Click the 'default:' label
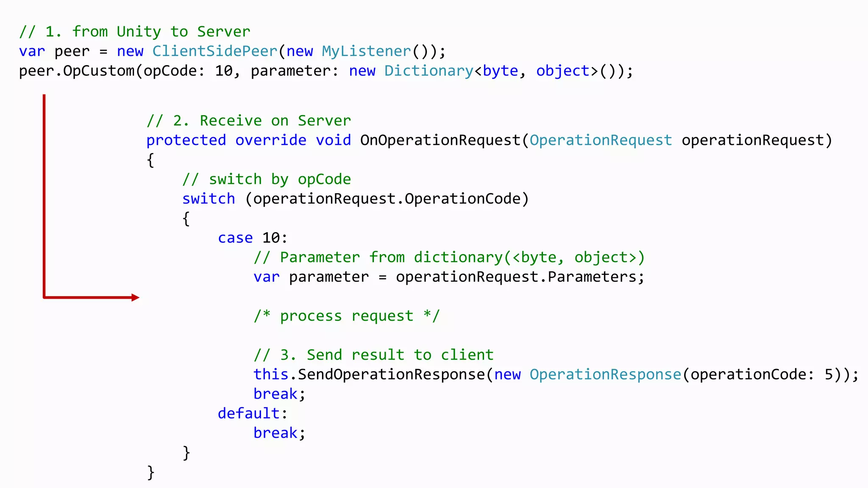Viewport: 868px width, 488px height. point(253,413)
